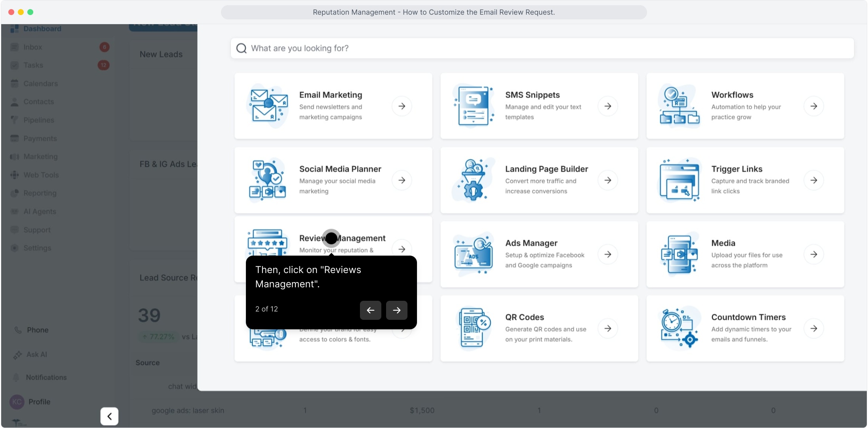
Task: Click the Trigger Links browser illustration
Action: 680,180
